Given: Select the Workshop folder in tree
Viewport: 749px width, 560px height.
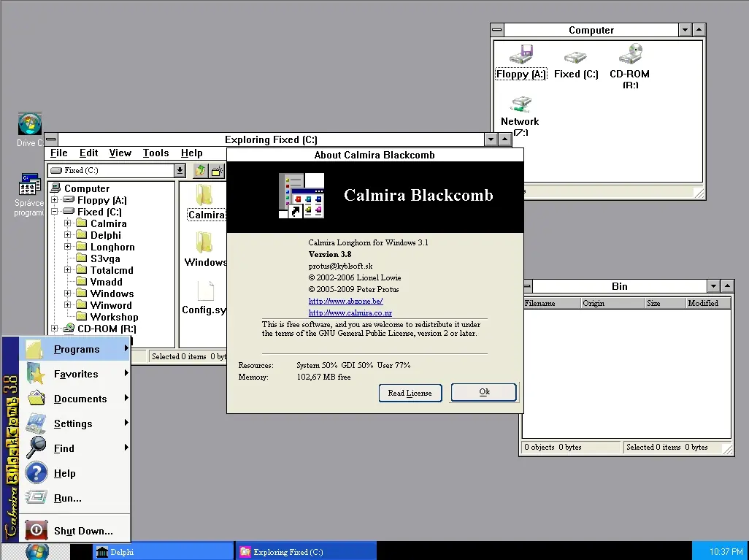Looking at the screenshot, I should pos(114,317).
